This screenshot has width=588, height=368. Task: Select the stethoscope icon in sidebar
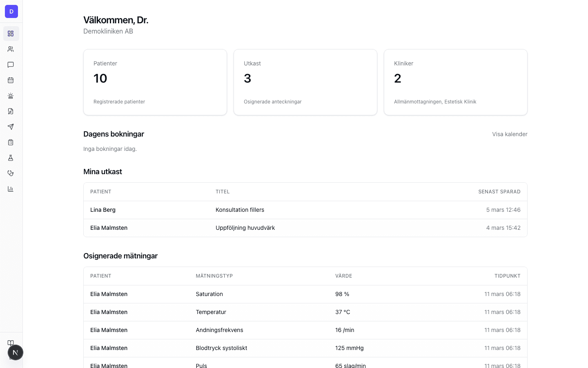coord(11,173)
